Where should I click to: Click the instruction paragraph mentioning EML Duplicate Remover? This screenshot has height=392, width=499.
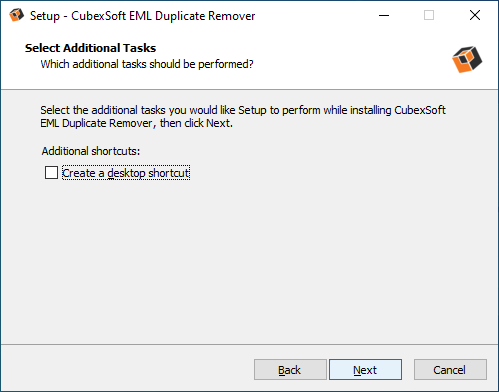[243, 117]
